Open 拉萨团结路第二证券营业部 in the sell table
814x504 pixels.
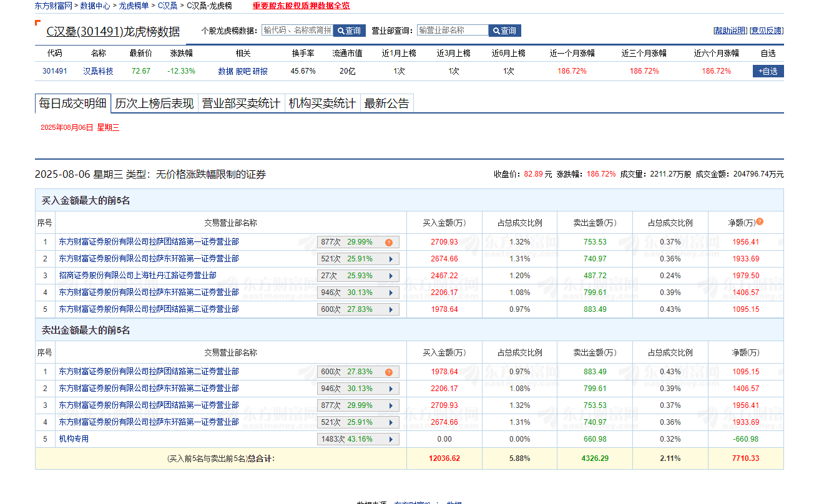(x=149, y=372)
